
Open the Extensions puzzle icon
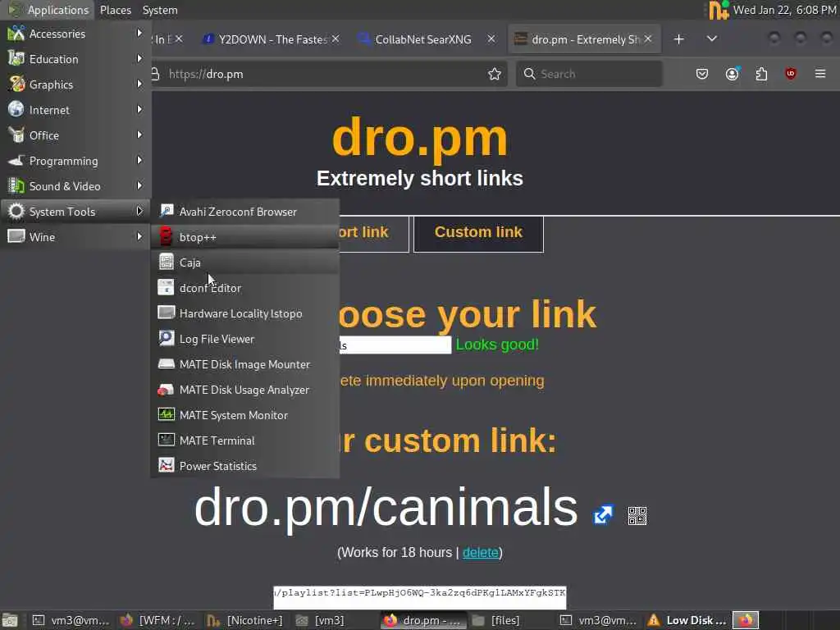point(761,74)
